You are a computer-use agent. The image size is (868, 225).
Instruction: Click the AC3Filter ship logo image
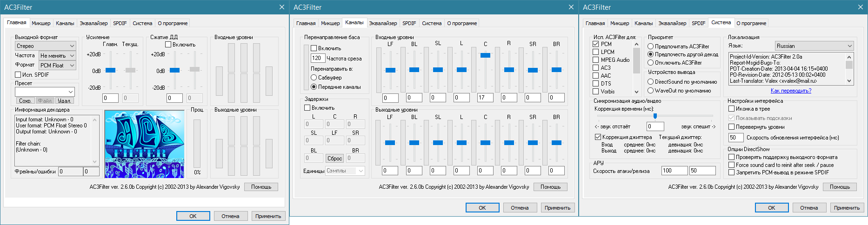point(144,144)
